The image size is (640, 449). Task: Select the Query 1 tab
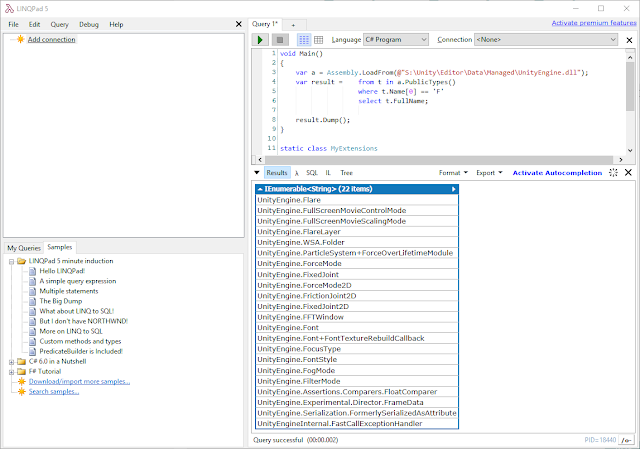click(x=265, y=24)
